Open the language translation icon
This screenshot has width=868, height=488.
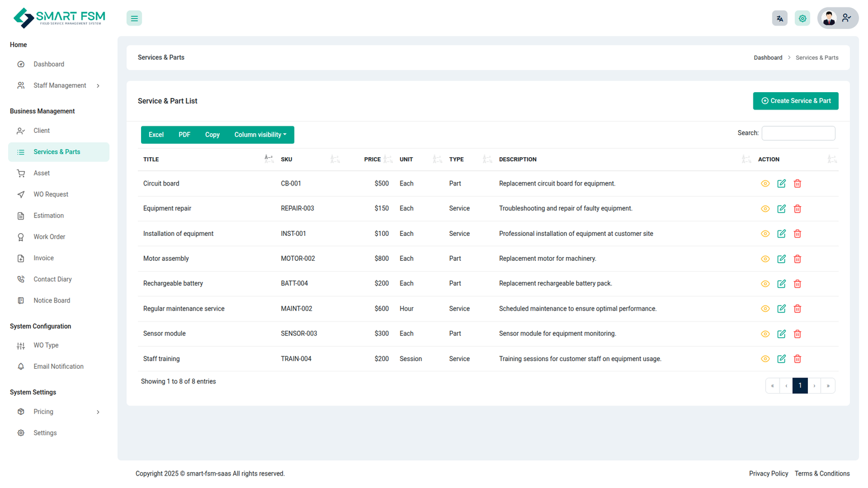780,18
